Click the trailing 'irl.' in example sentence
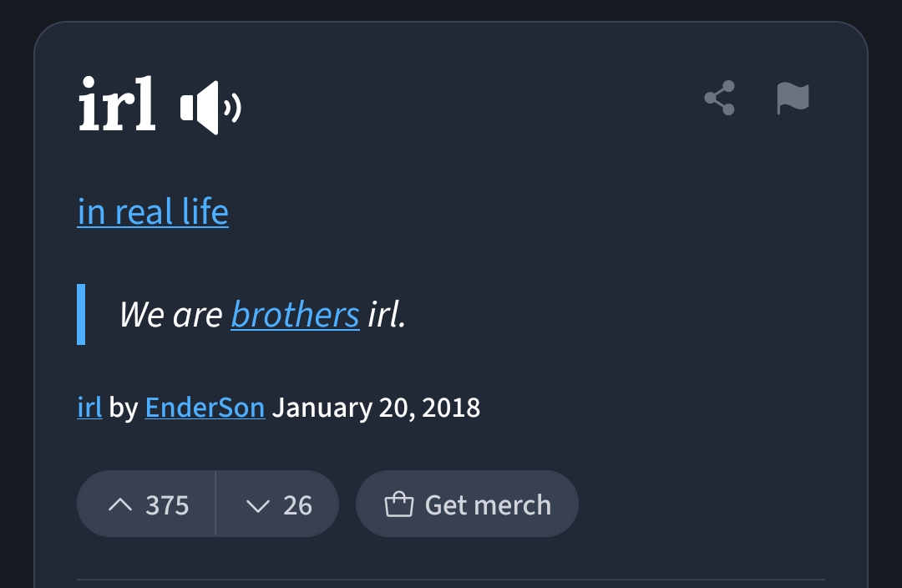This screenshot has height=588, width=902. point(387,315)
